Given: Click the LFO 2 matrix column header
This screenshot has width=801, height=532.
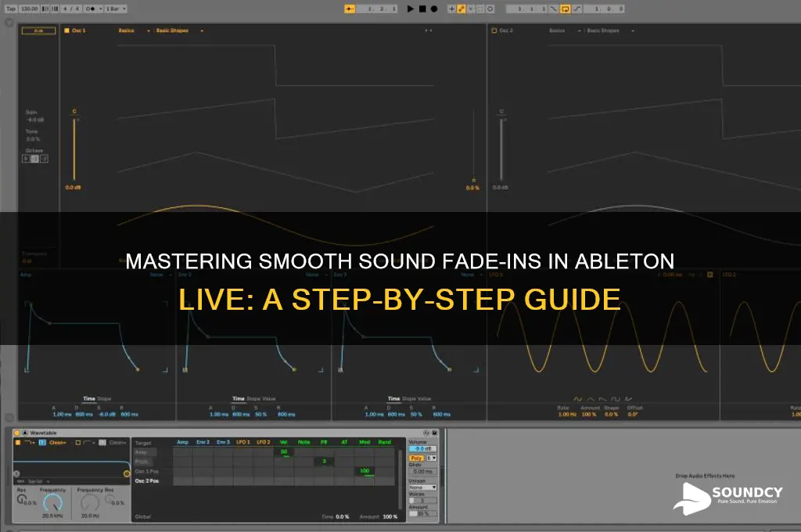Looking at the screenshot, I should 263,442.
